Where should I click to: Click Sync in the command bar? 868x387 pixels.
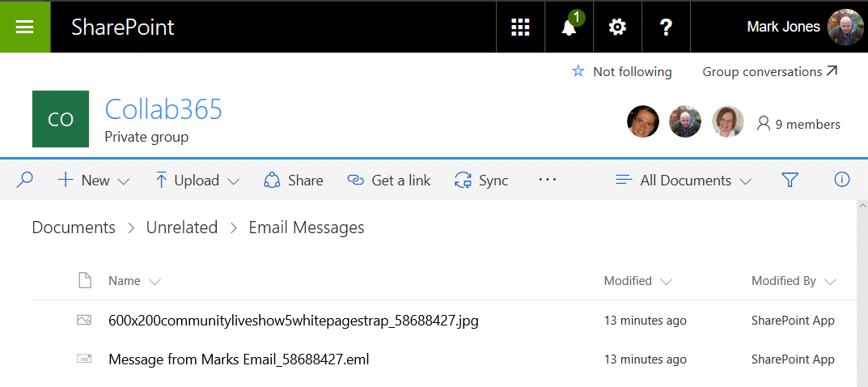[481, 180]
